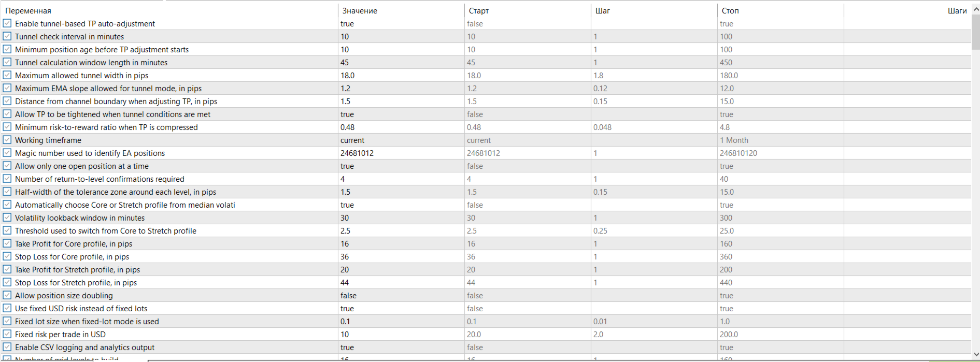This screenshot has width=980, height=362.
Task: Click the Значение column header
Action: click(x=401, y=10)
